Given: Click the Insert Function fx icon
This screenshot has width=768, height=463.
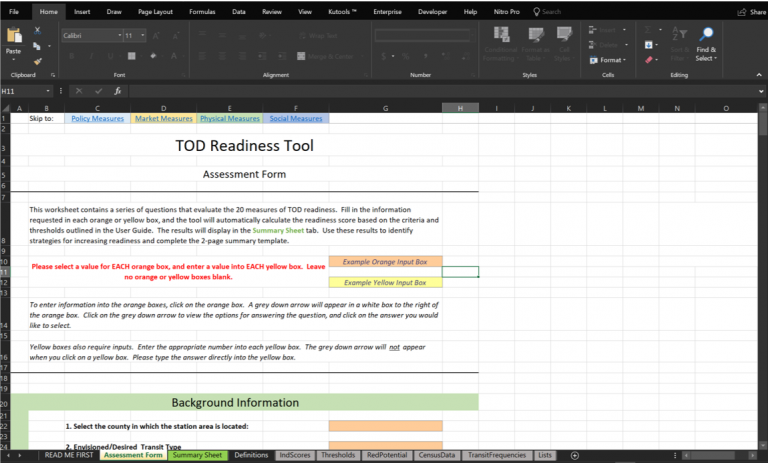Looking at the screenshot, I should click(x=116, y=91).
